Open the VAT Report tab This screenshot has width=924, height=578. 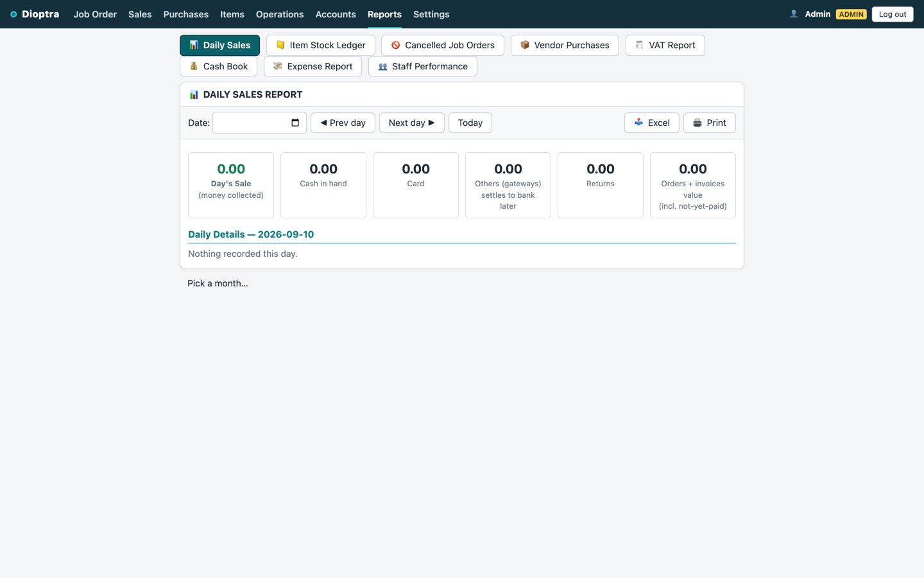pyautogui.click(x=665, y=45)
